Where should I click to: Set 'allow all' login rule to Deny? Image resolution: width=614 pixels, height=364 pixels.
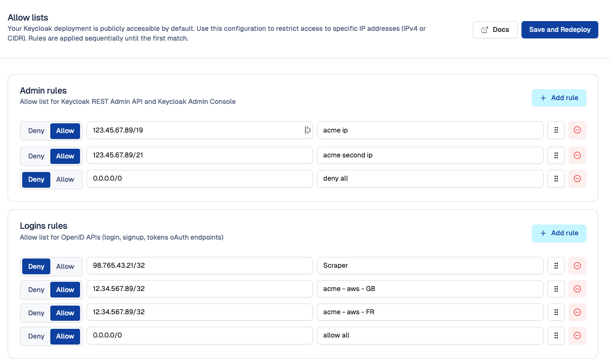[x=36, y=336]
